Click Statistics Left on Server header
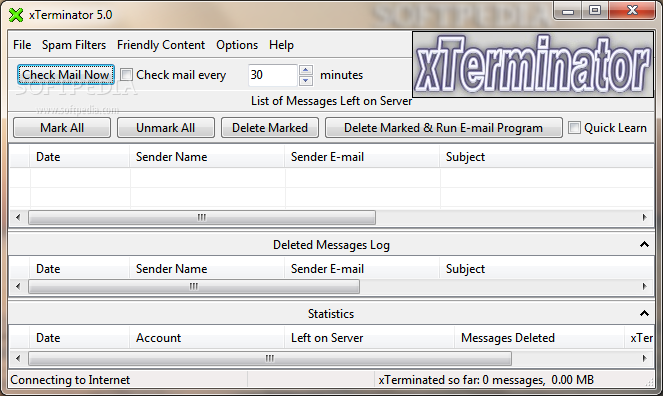The width and height of the screenshot is (663, 396). tap(370, 338)
